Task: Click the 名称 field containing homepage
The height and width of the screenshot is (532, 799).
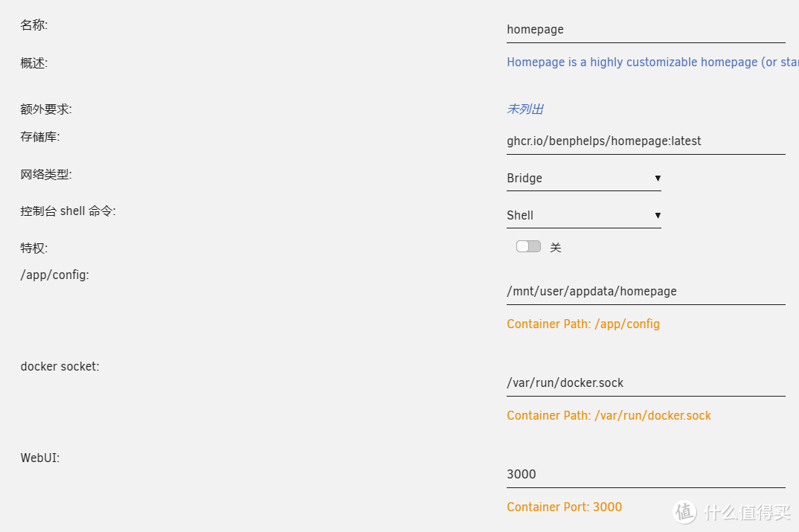Action: click(x=645, y=30)
